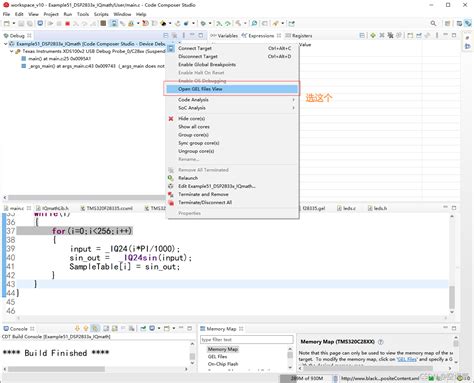
Task: Collapse the Texas Instruments XDS100v2 probe node
Action: (12, 51)
